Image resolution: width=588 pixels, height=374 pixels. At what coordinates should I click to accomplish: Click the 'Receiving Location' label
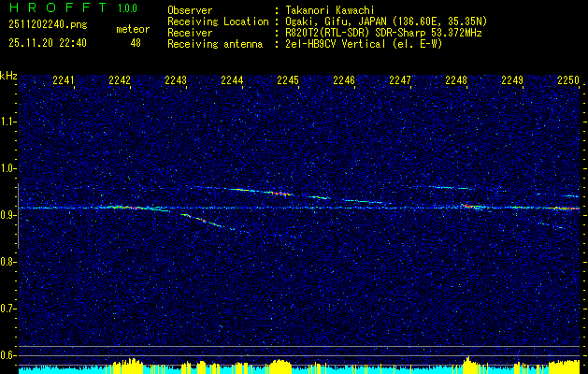coord(218,22)
